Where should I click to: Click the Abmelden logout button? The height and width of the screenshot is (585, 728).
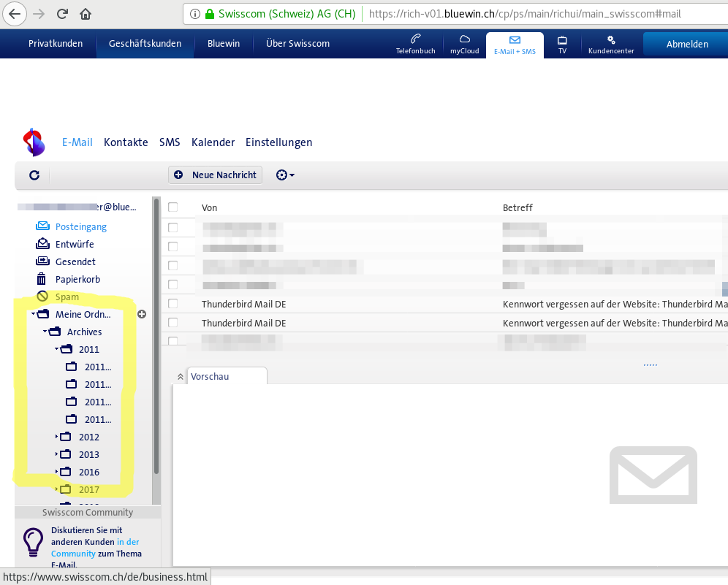[686, 44]
